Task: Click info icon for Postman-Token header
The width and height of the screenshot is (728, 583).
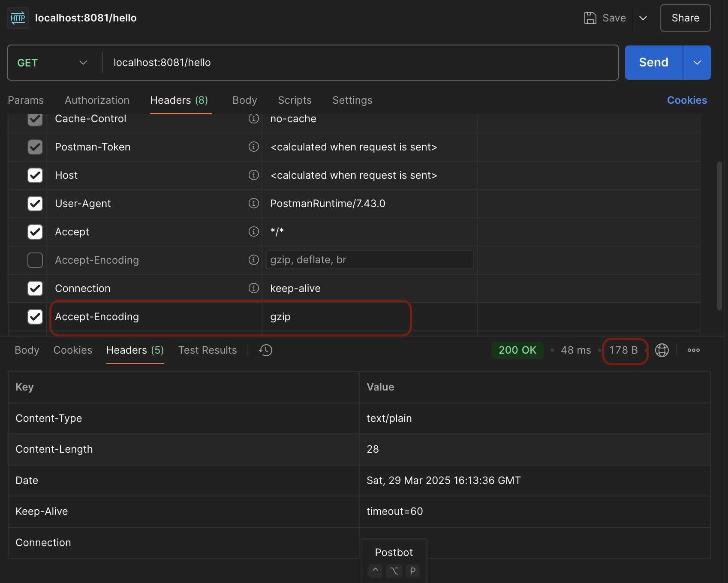Action: (254, 147)
